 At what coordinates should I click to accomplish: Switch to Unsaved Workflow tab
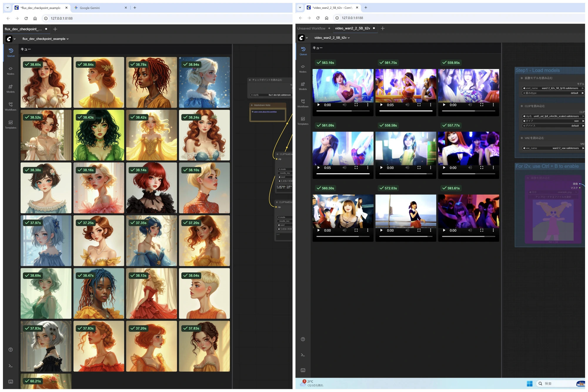(x=311, y=29)
